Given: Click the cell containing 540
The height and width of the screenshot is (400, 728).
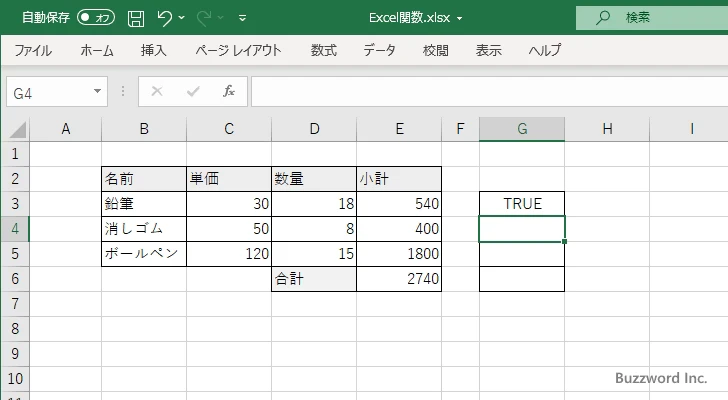Looking at the screenshot, I should pos(399,204).
